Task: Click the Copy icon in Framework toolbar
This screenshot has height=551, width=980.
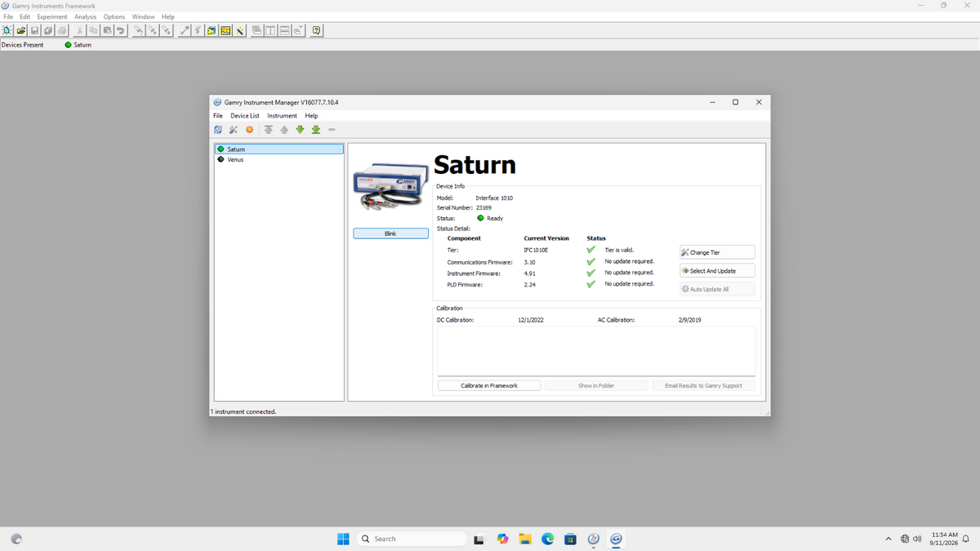Action: tap(94, 31)
